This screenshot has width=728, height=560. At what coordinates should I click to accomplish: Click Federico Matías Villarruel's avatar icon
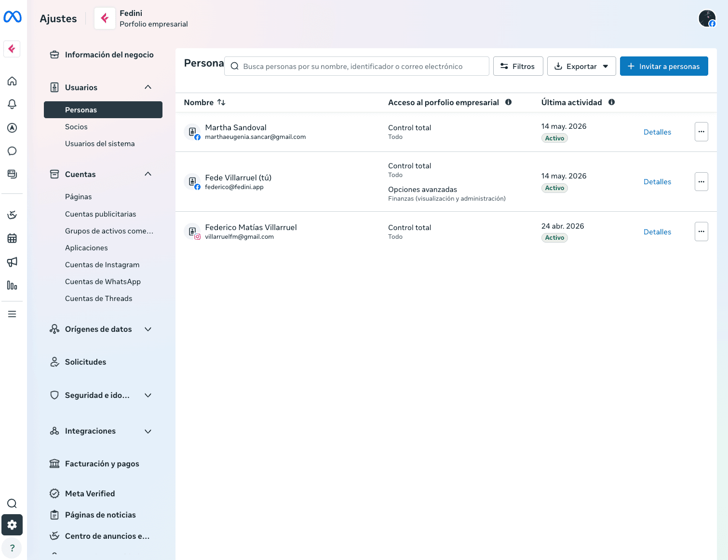point(192,232)
